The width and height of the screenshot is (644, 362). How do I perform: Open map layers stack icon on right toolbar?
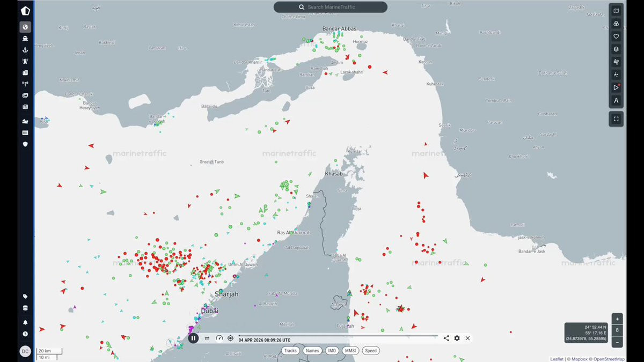(616, 49)
